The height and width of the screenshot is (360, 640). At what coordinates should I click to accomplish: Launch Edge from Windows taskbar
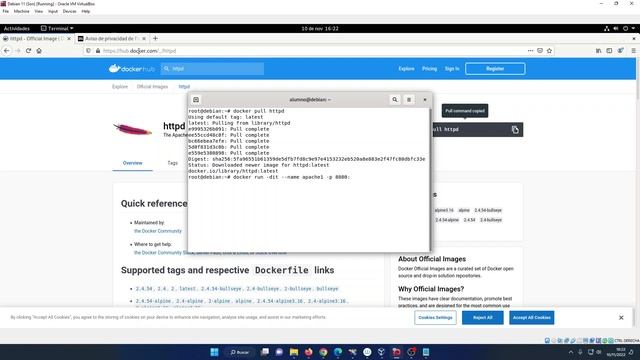[338, 352]
